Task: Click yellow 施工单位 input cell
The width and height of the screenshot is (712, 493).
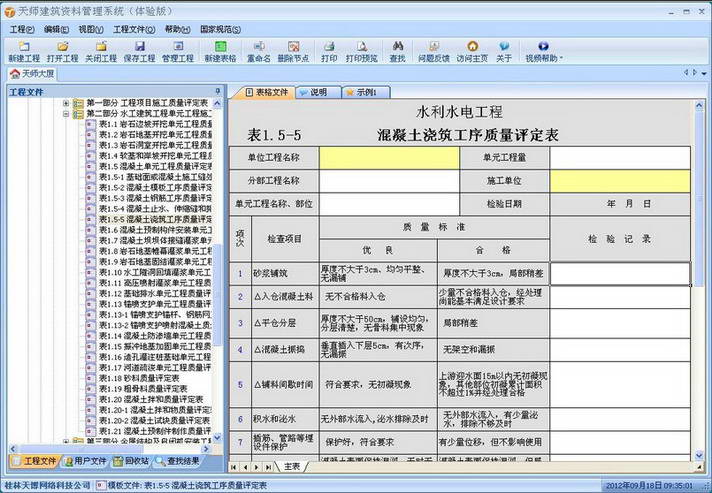Action: (x=620, y=181)
